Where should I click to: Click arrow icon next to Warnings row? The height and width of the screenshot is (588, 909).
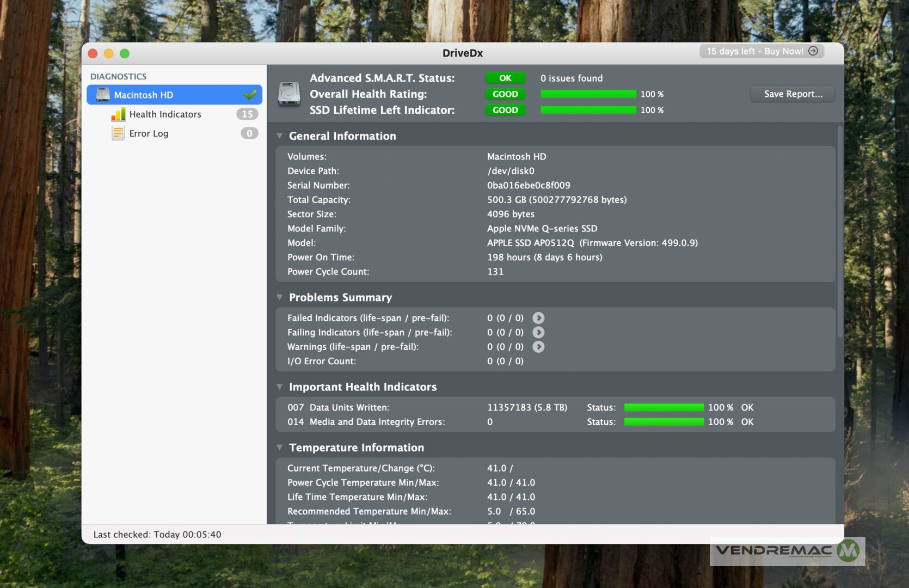coord(538,347)
